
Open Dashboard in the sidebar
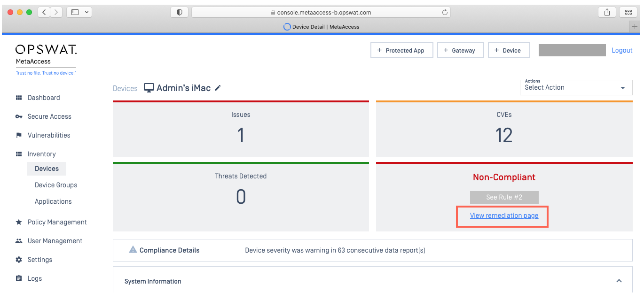(x=44, y=98)
